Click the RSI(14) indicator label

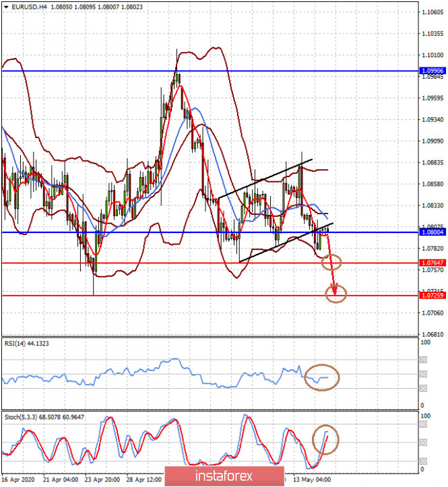pos(27,344)
